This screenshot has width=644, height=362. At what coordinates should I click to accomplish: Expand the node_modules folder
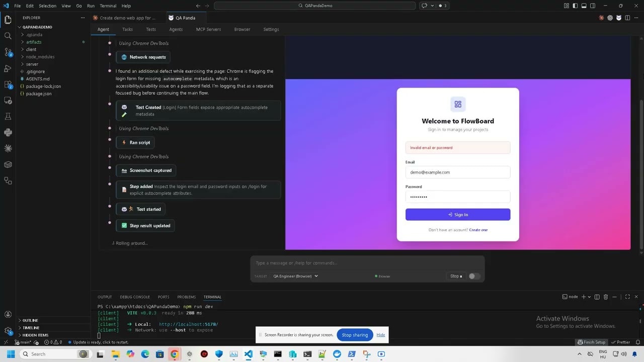(x=40, y=57)
